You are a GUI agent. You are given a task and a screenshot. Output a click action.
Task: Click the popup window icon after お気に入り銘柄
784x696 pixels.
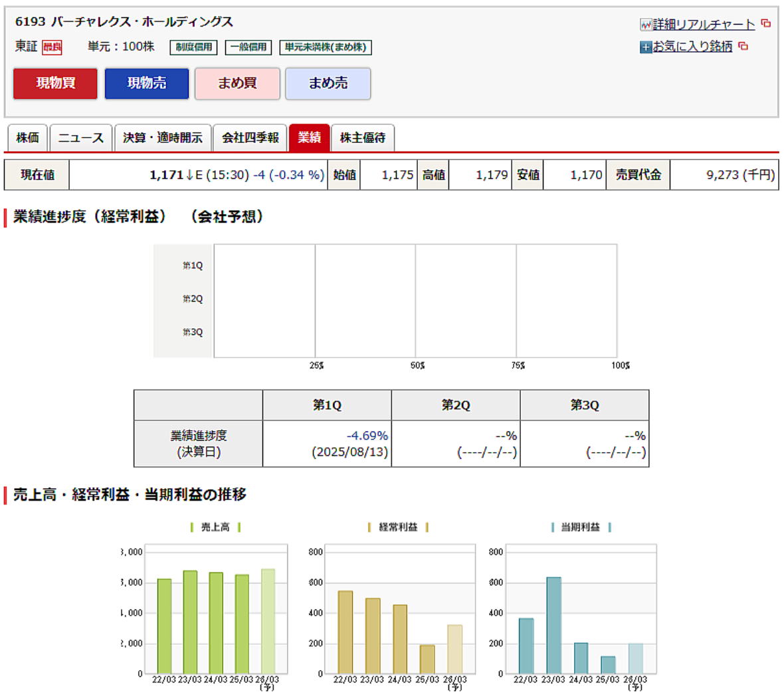click(743, 46)
